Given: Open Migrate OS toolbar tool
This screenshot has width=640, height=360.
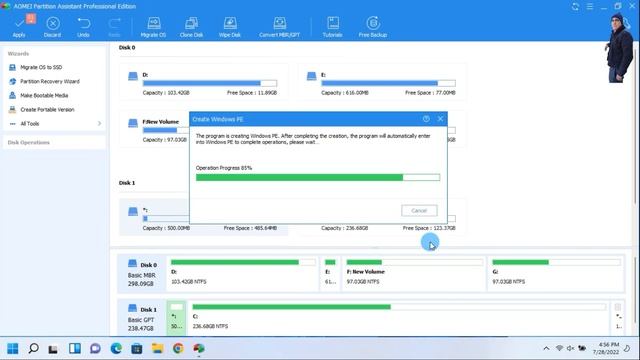Looking at the screenshot, I should (153, 27).
